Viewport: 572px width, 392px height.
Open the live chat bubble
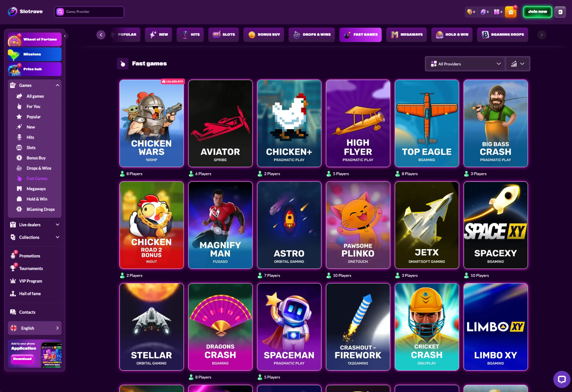[x=562, y=379]
